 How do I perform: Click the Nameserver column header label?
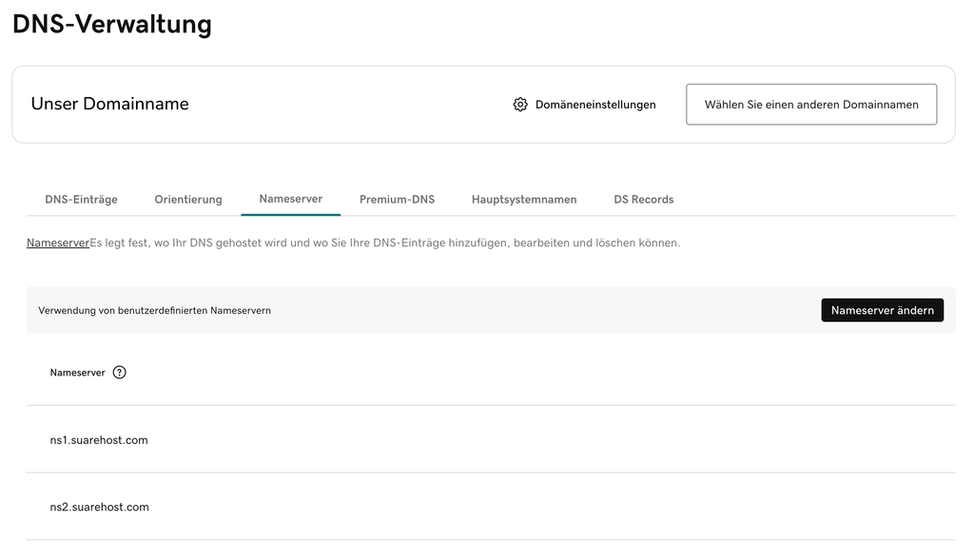77,373
